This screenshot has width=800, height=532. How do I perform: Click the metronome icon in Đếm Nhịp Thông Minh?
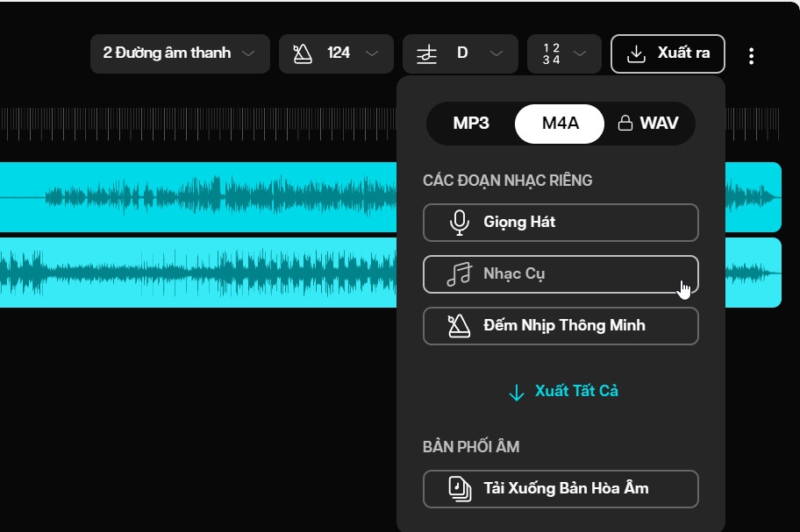[x=459, y=326]
